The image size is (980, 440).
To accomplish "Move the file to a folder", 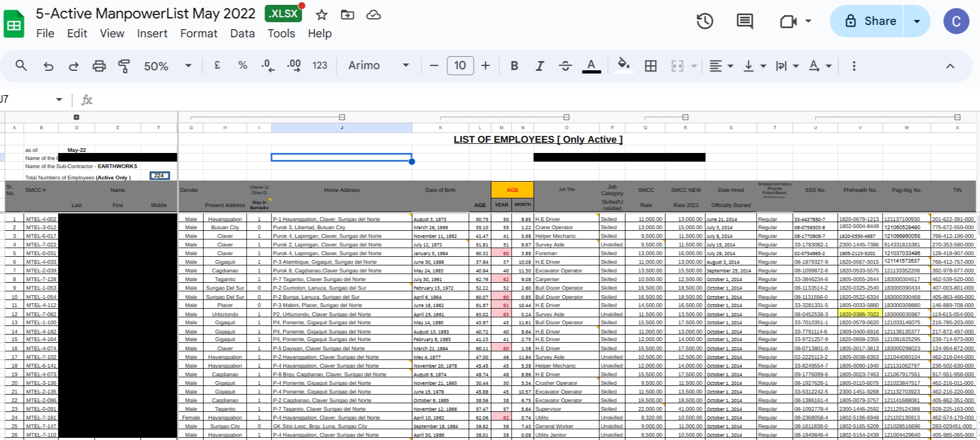I will (347, 15).
